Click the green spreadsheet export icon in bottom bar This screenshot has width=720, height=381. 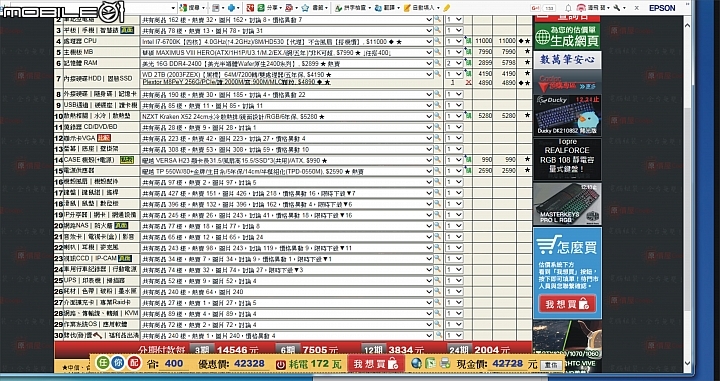click(430, 364)
